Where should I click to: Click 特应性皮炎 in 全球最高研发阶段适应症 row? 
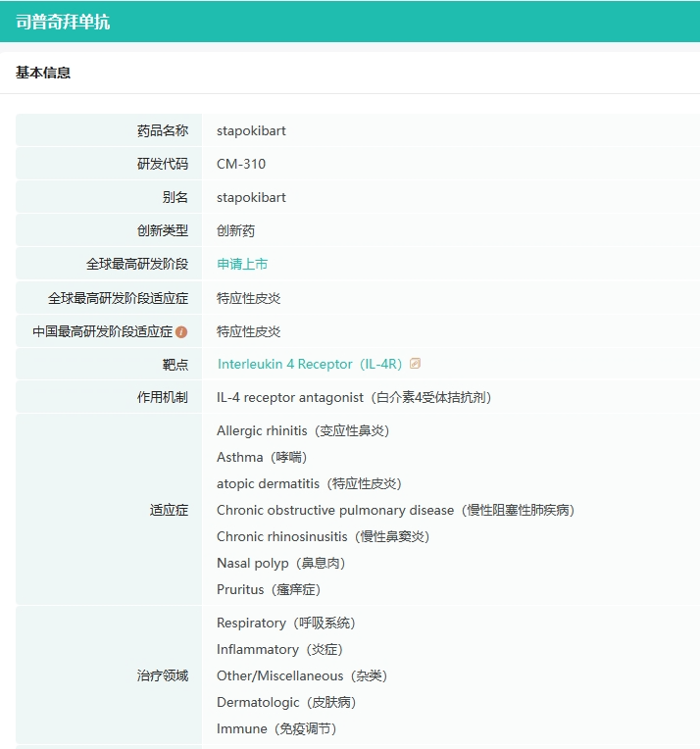(x=248, y=299)
